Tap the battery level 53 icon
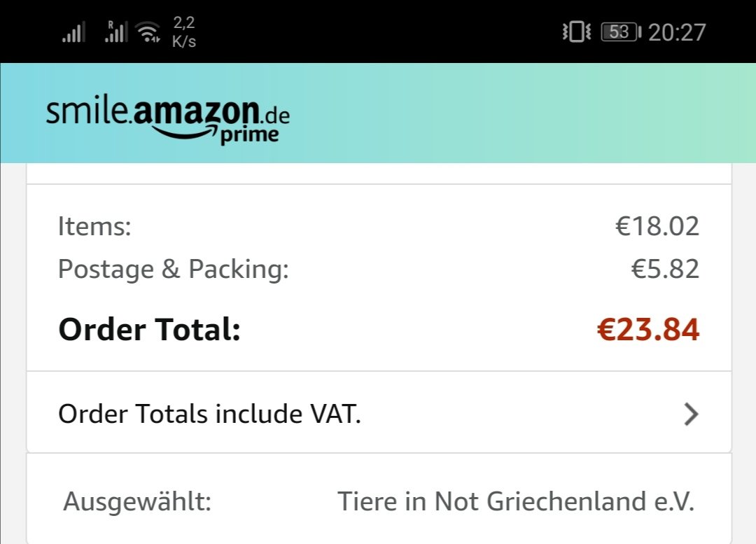Screen dimensions: 756x544 point(621,32)
